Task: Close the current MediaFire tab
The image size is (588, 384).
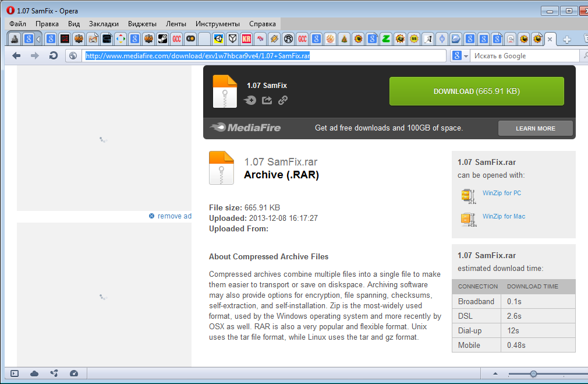Action: point(550,39)
